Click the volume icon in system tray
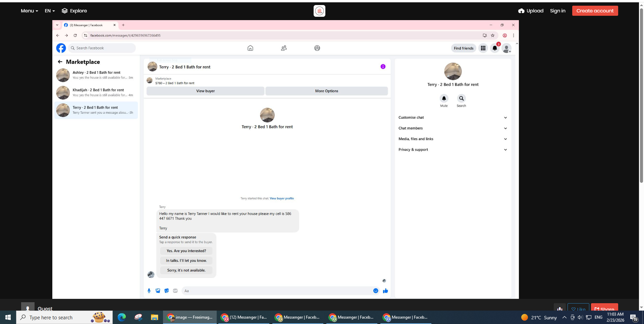644x324 pixels. [x=580, y=317]
